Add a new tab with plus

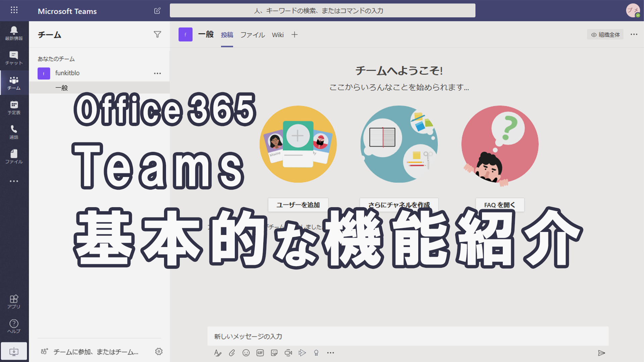pyautogui.click(x=294, y=35)
